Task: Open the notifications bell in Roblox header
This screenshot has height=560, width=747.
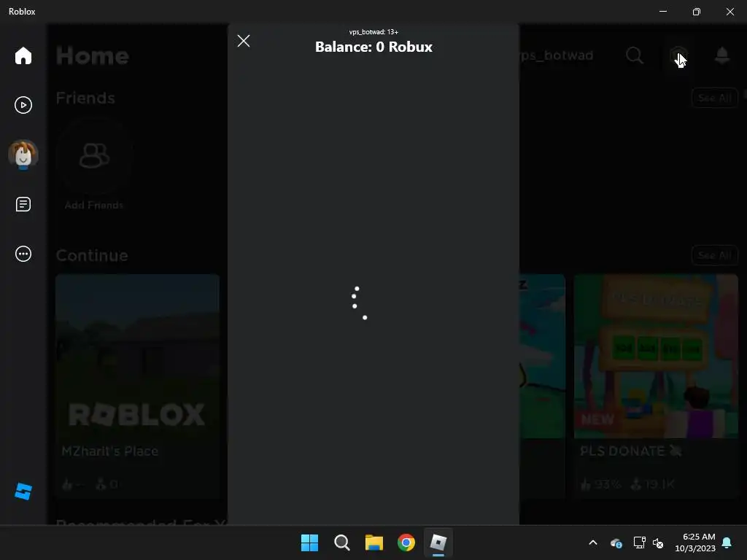Action: click(x=722, y=55)
